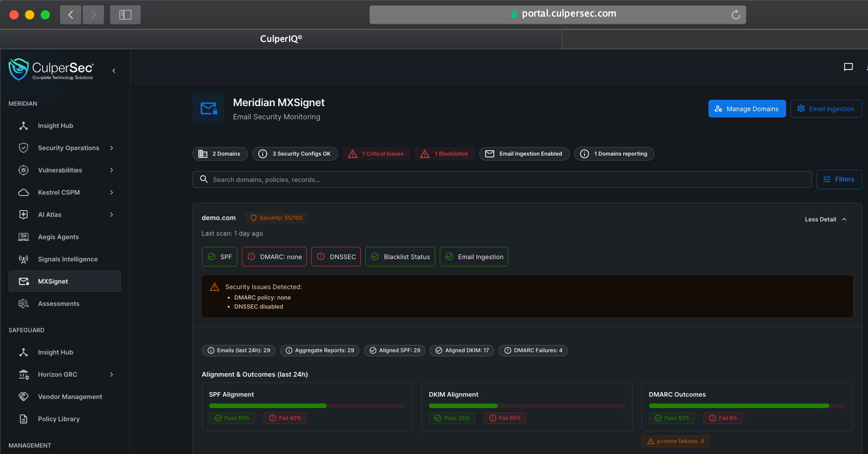
Task: Click the SPF status badge
Action: click(219, 257)
